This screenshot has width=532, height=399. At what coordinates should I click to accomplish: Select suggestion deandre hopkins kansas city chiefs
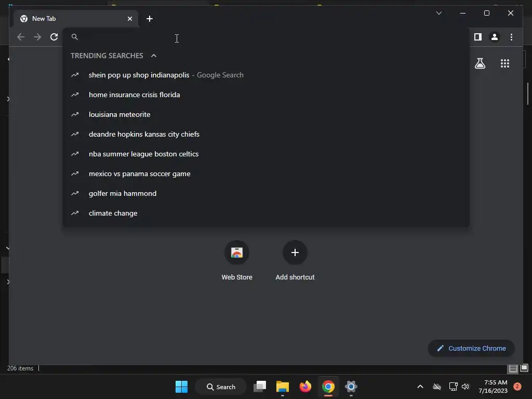pos(266,134)
